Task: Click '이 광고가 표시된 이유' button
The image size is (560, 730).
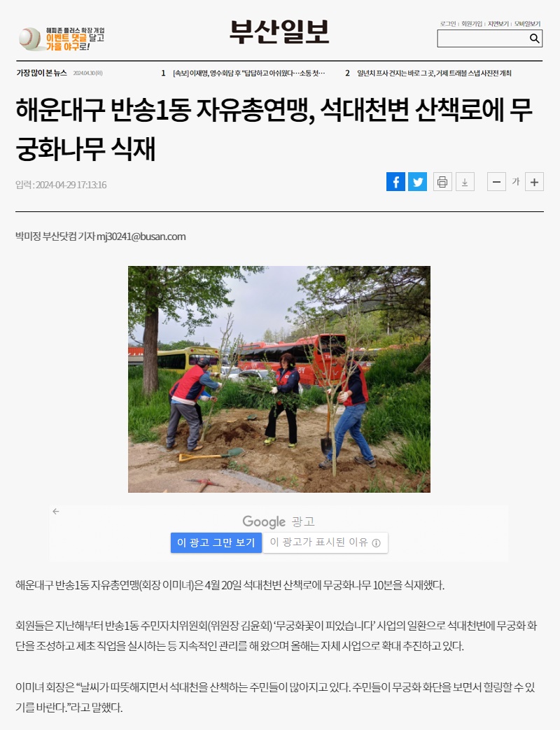Action: [325, 543]
